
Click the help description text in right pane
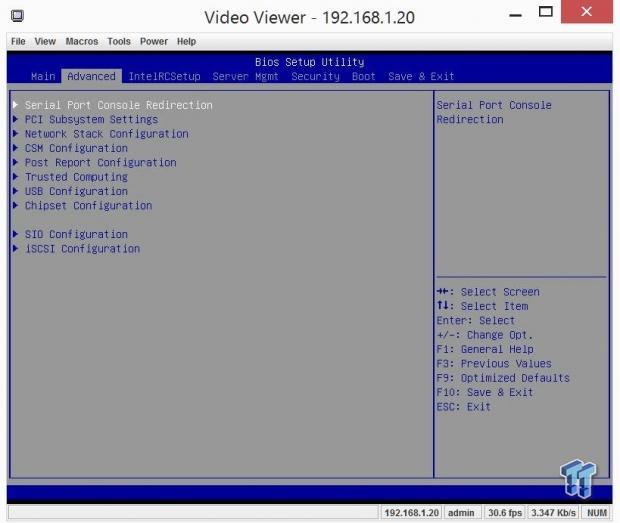(494, 112)
